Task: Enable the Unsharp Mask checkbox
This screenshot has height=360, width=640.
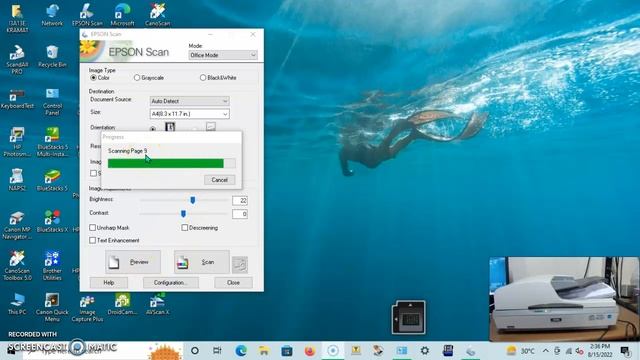Action: coord(93,227)
